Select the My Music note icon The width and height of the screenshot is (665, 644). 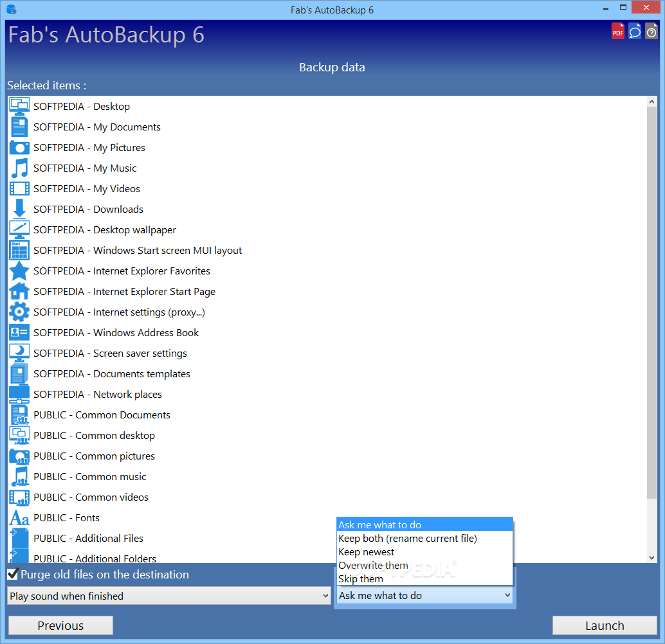[x=19, y=168]
